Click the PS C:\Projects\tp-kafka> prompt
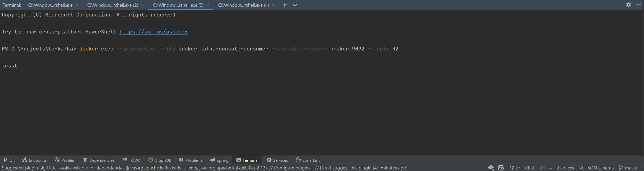 point(39,49)
